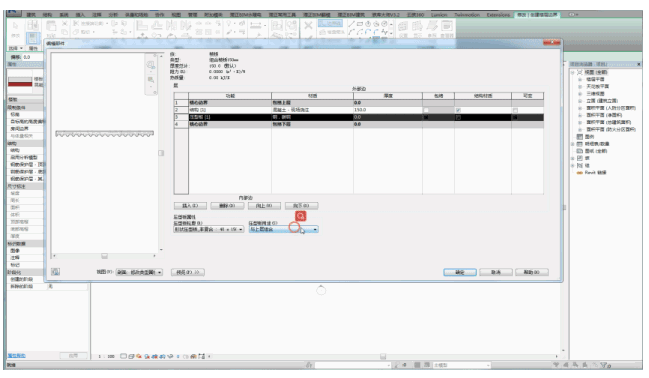Click the concrete material cell in row 2
Image resolution: width=649 pixels, height=378 pixels.
[x=312, y=110]
